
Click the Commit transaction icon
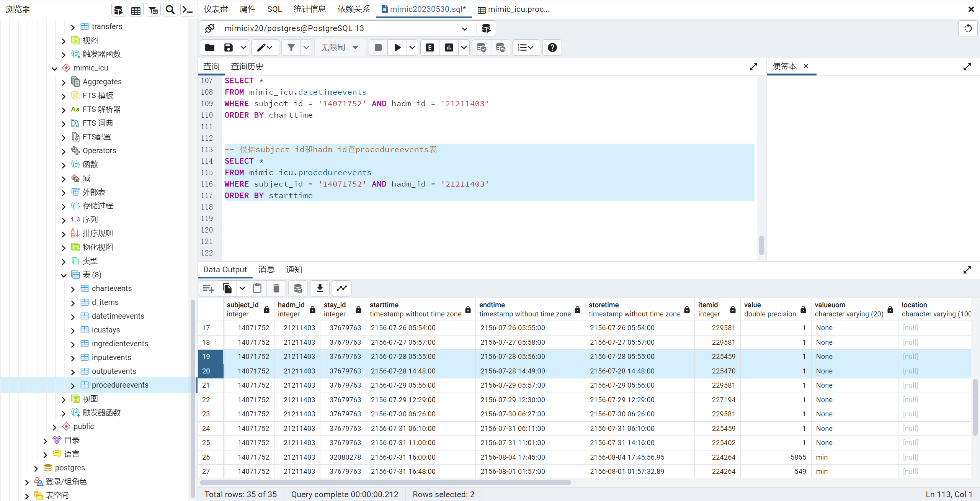(x=481, y=47)
